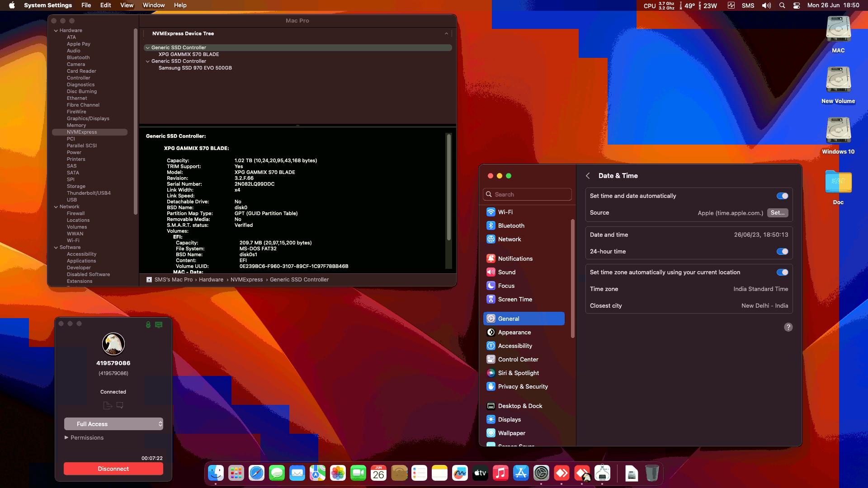Open the Full Access dropdown
This screenshot has height=488, width=868.
(x=113, y=424)
